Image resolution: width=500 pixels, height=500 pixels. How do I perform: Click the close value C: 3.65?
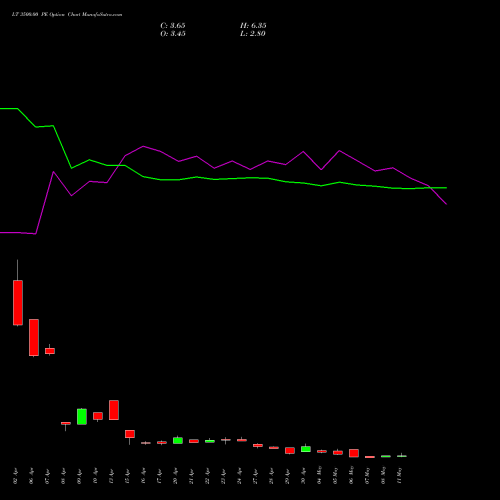coord(173,26)
